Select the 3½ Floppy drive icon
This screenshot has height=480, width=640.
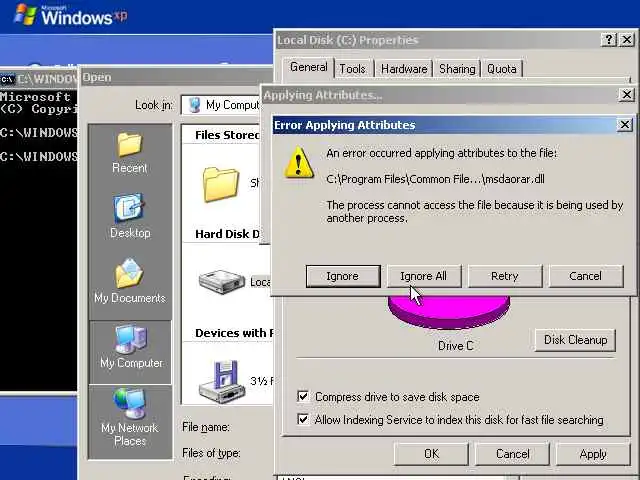pos(222,382)
